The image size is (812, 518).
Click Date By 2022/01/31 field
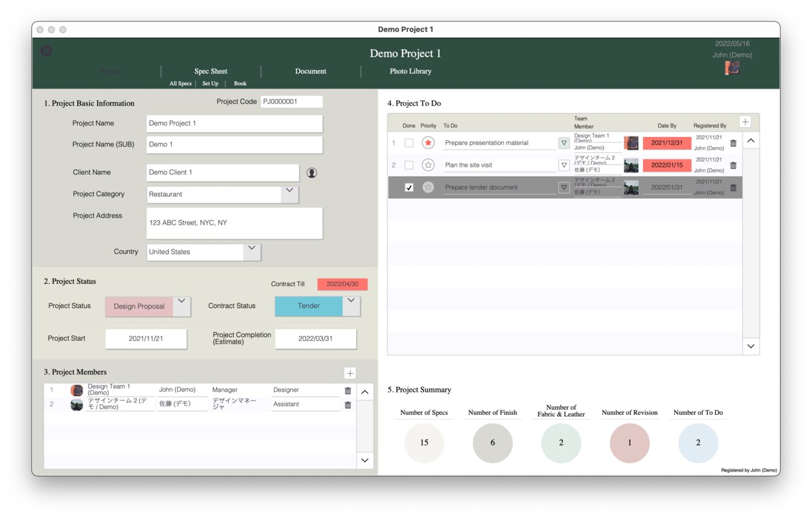click(667, 188)
